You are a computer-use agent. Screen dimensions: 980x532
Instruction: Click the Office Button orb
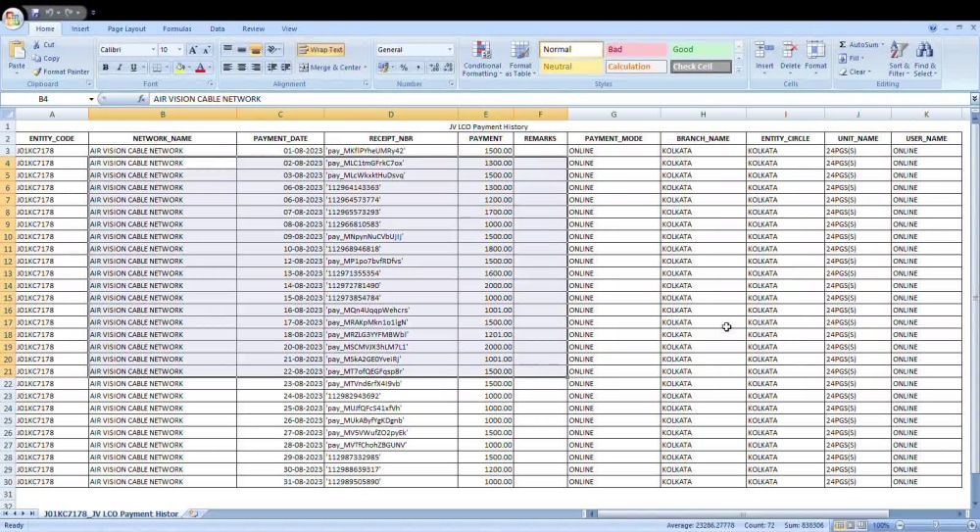click(13, 19)
